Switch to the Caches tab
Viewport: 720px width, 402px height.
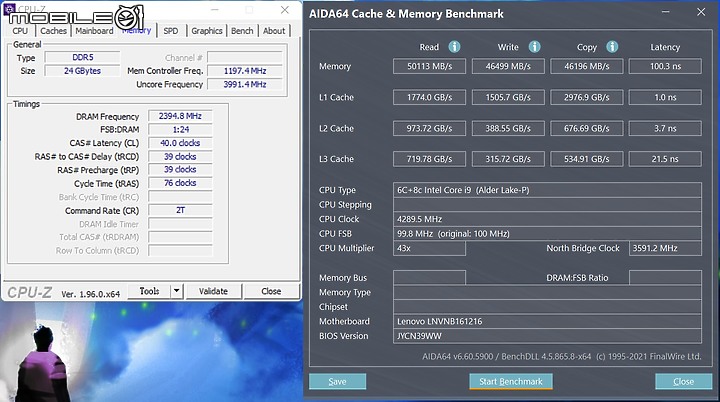point(53,31)
